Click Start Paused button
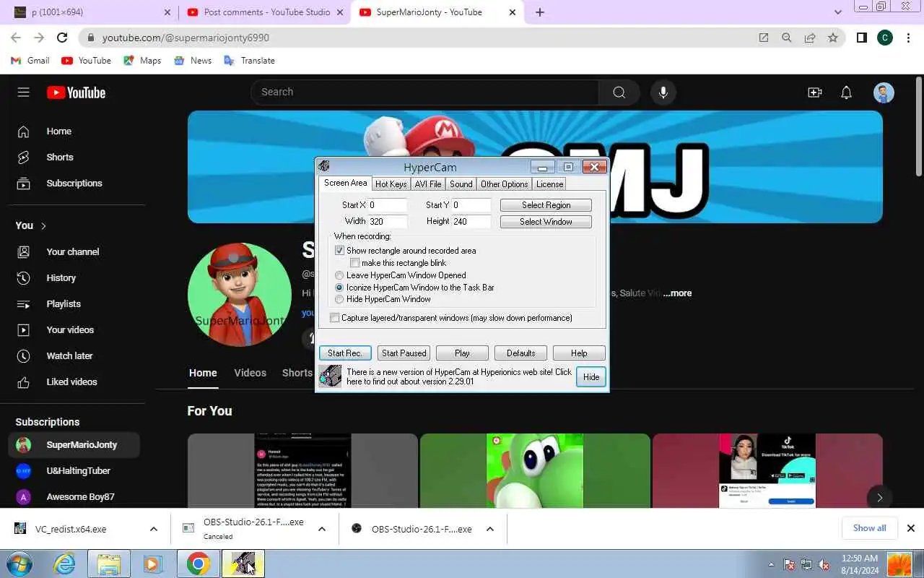Screen dimensions: 924x578 (404, 353)
